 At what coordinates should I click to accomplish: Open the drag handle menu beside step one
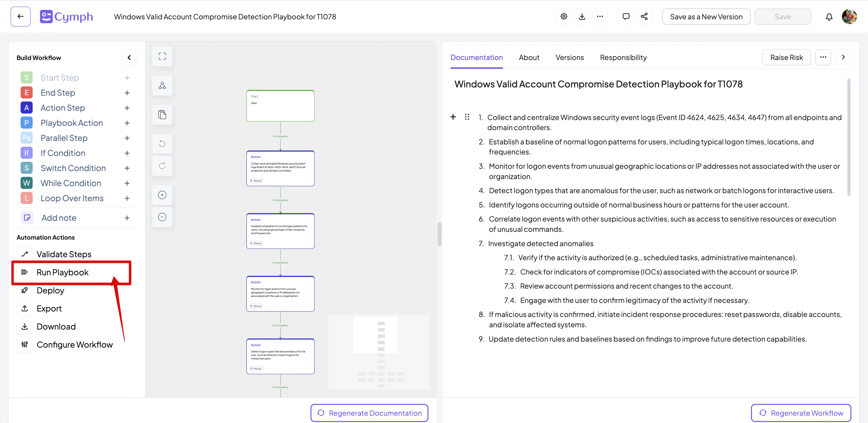pos(467,117)
